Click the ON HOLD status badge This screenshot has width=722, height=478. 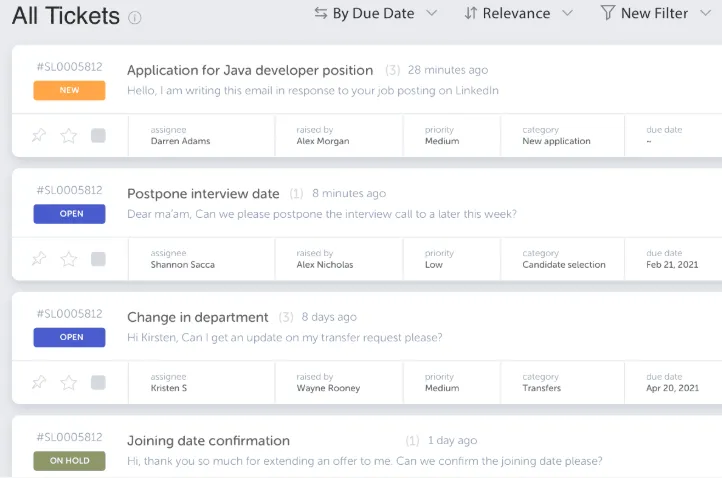[70, 461]
